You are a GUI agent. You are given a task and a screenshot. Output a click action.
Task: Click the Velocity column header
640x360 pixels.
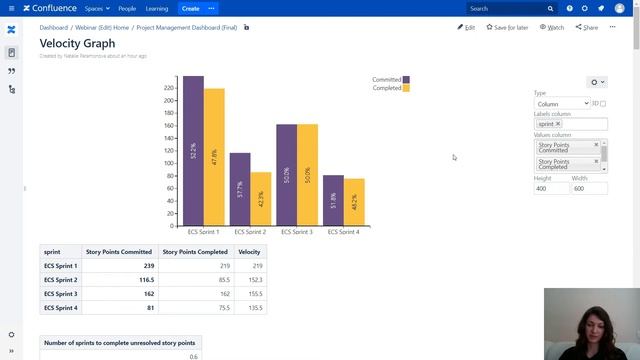point(250,252)
